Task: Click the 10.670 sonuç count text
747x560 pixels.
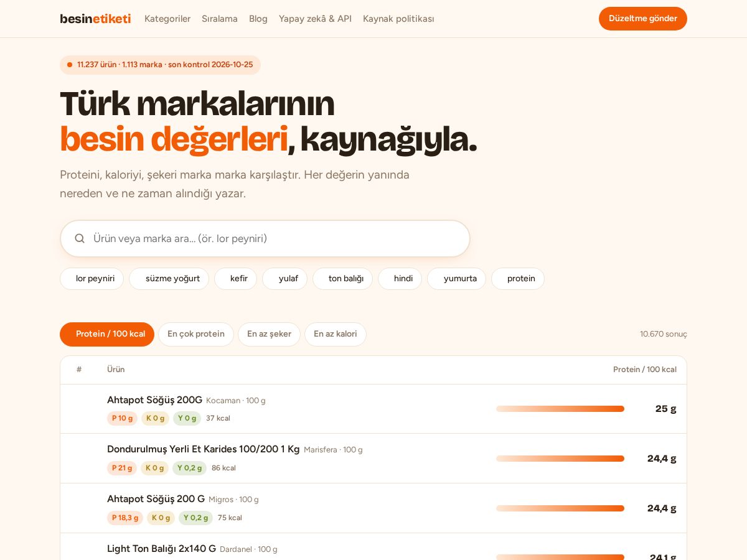Action: 664,334
